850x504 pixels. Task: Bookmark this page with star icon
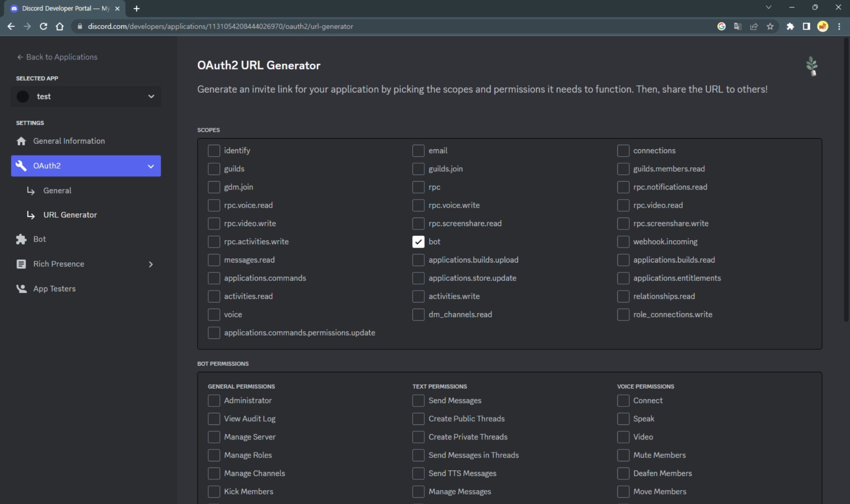click(x=770, y=26)
